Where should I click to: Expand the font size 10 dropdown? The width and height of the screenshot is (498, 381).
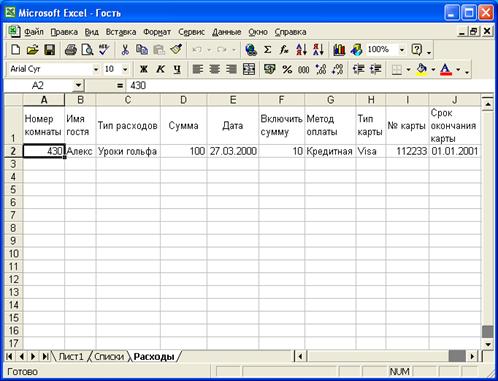point(125,69)
